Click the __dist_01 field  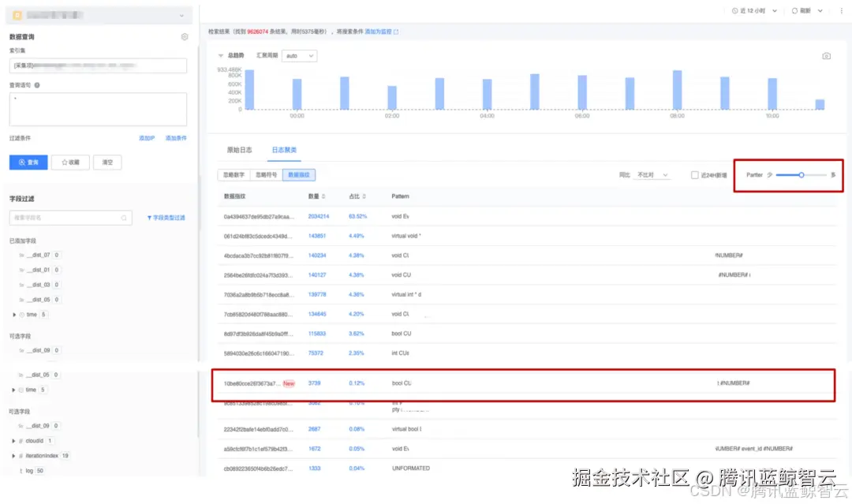click(39, 270)
